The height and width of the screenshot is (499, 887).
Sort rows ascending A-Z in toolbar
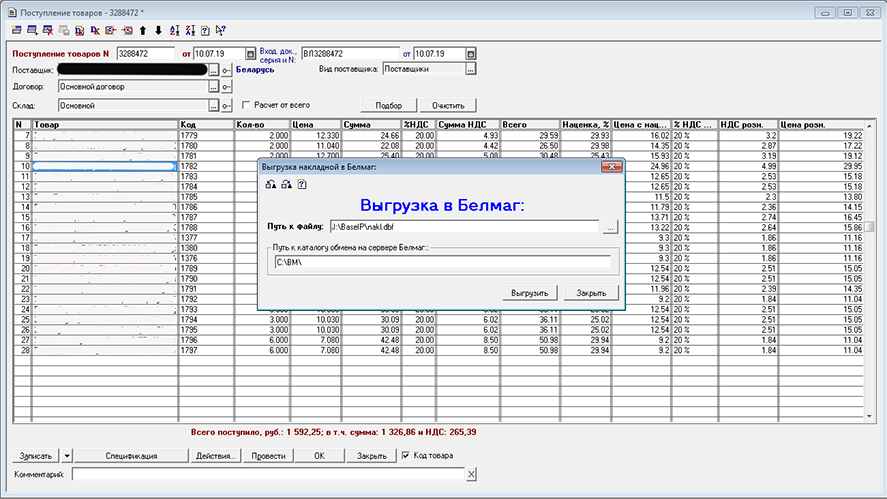(x=174, y=31)
